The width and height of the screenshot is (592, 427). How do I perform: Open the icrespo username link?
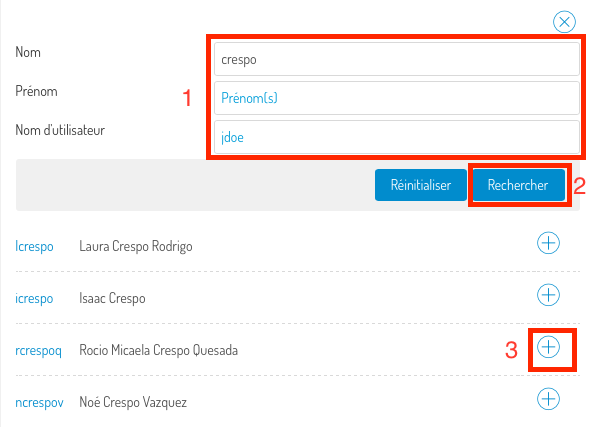point(34,298)
